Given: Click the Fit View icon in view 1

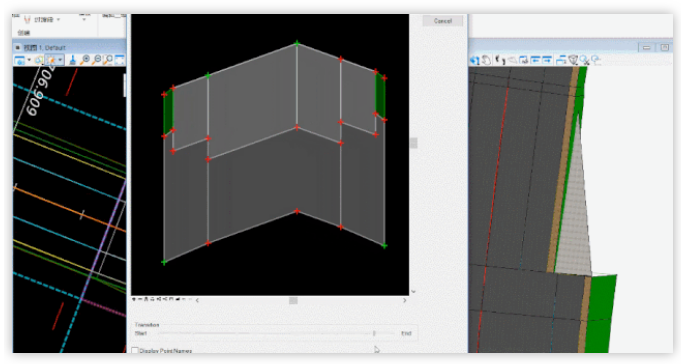Looking at the screenshot, I should pyautogui.click(x=120, y=60).
